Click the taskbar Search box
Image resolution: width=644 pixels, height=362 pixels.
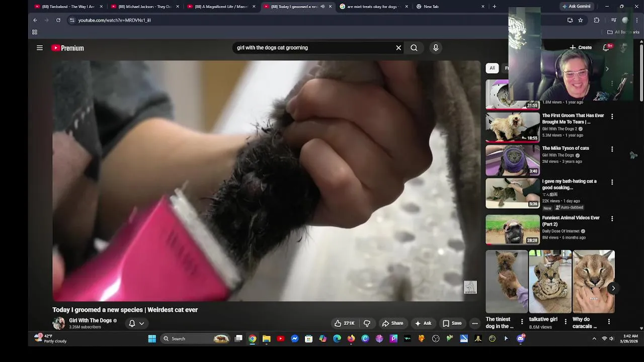196,339
